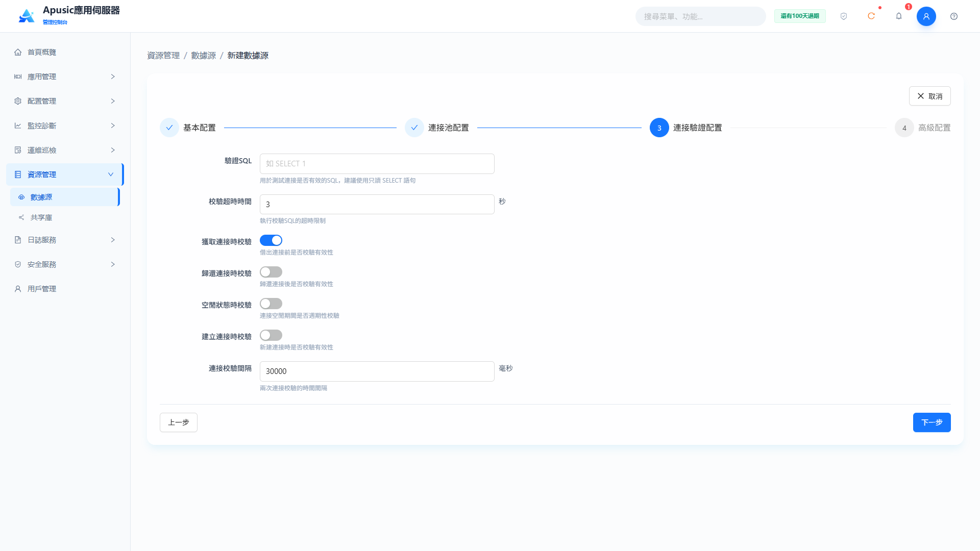The image size is (980, 551).
Task: Click the 應用管理 sidebar icon
Action: click(x=18, y=77)
